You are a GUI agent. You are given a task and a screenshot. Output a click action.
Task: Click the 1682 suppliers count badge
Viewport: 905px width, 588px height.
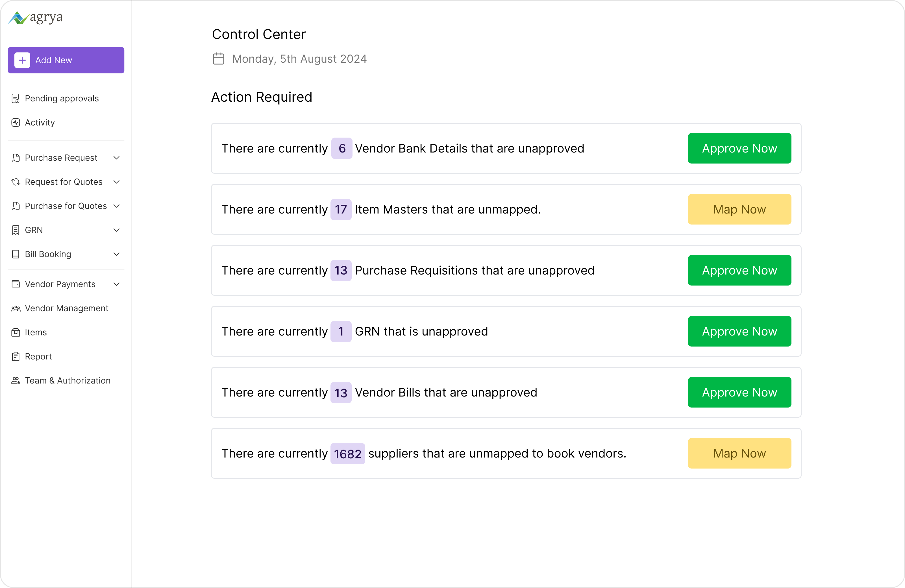click(347, 454)
